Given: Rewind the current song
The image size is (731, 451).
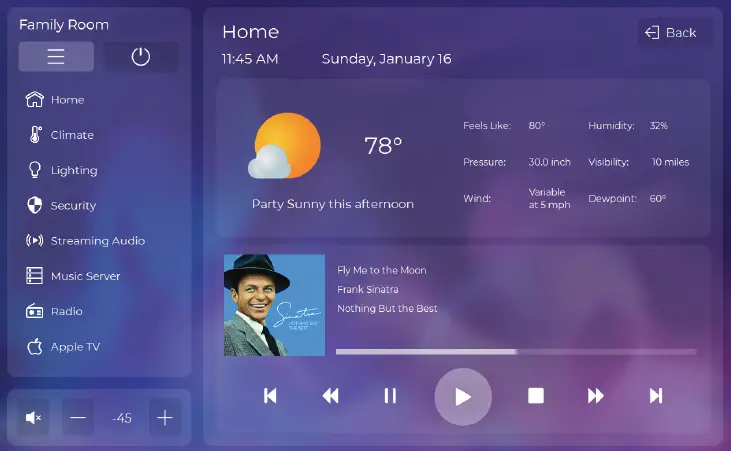Looking at the screenshot, I should (331, 396).
